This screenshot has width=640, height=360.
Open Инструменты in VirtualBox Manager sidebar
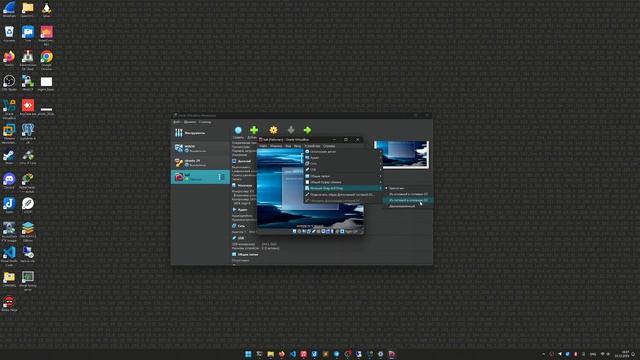200,133
